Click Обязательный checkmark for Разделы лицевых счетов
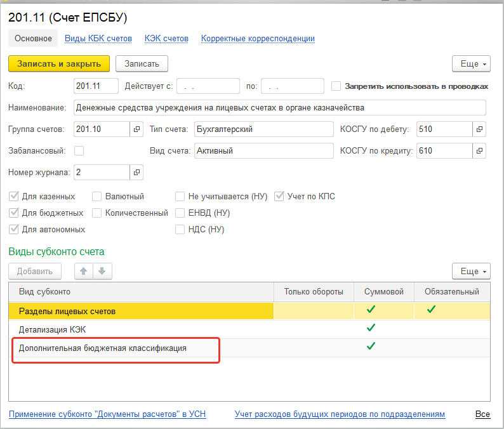Image resolution: width=504 pixels, height=429 pixels. click(431, 310)
